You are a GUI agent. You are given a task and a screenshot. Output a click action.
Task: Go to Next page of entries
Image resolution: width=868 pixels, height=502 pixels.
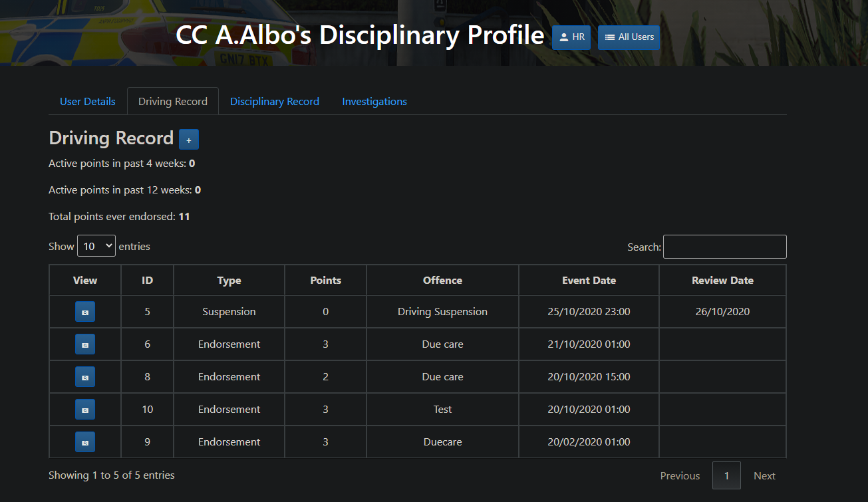click(x=764, y=476)
